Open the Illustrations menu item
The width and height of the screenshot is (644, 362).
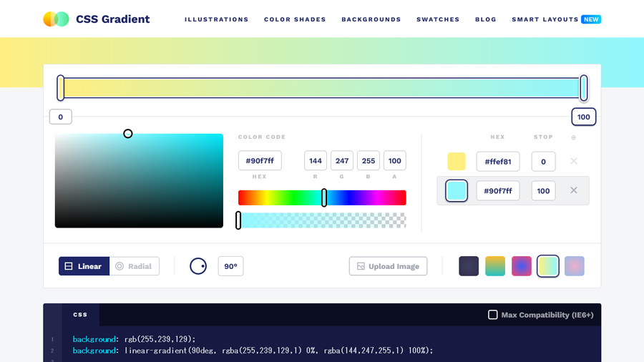[x=216, y=19]
